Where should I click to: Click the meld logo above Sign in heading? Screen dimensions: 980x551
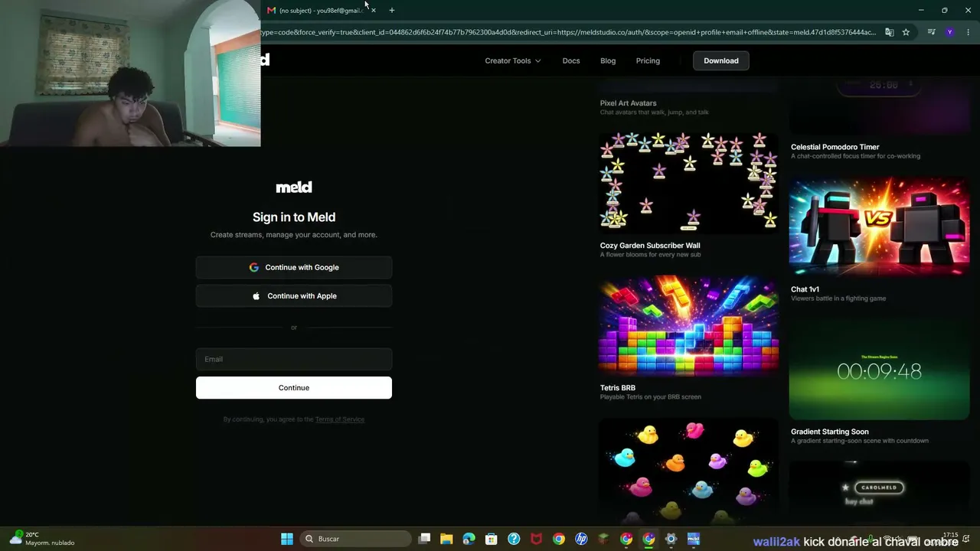(x=294, y=187)
